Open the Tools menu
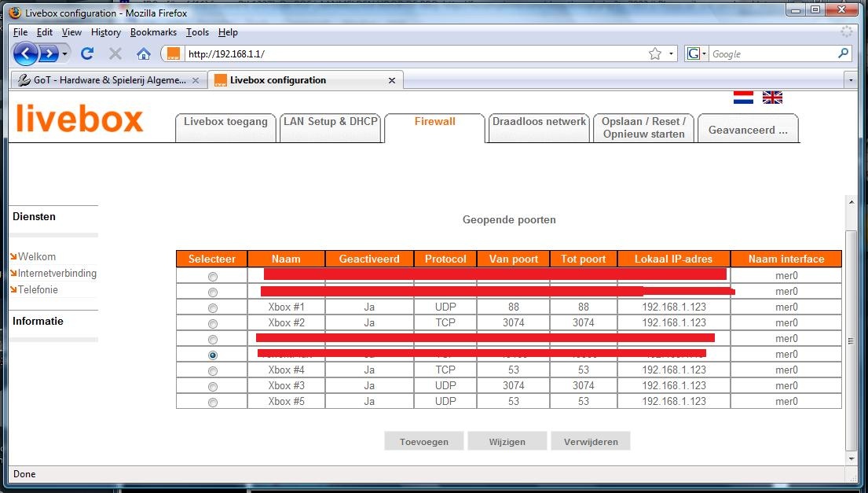Viewport: 868px width, 493px height. tap(198, 32)
